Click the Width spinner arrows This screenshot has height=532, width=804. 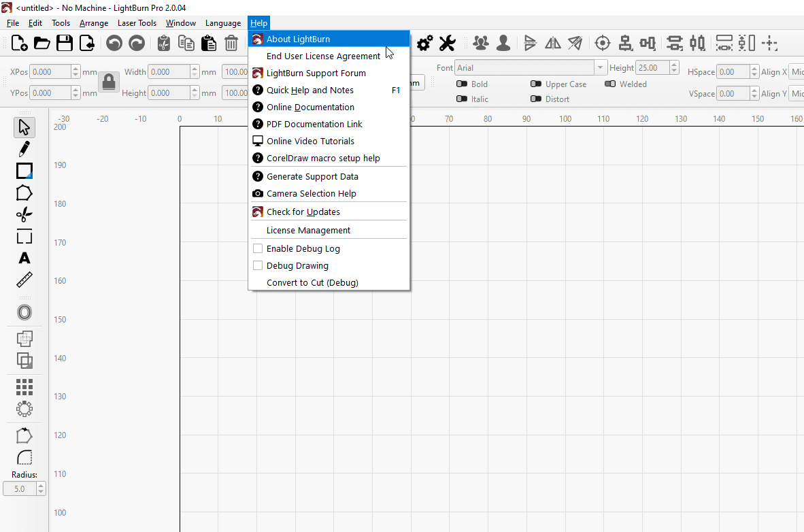195,72
